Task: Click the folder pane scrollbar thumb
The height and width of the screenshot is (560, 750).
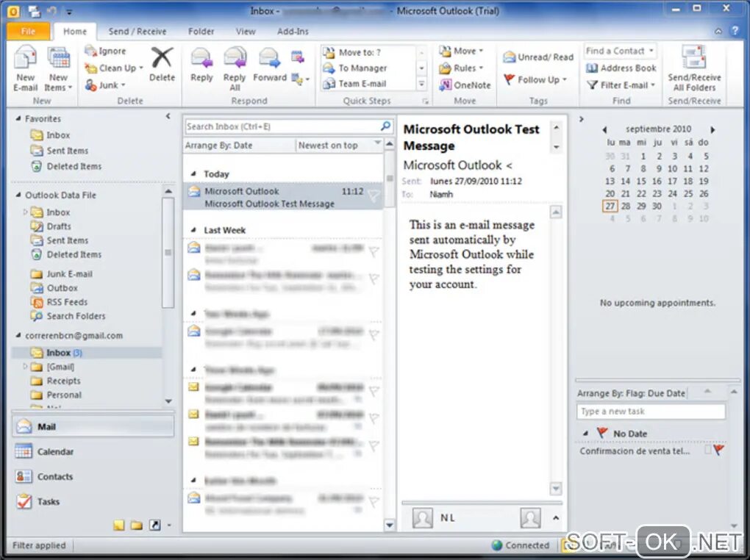Action: (168, 253)
